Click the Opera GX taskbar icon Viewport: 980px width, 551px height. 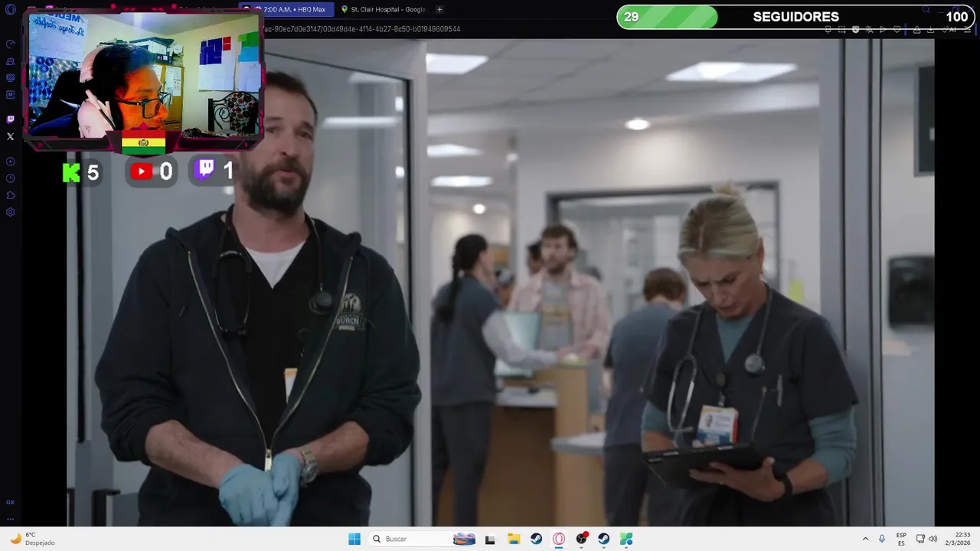(559, 539)
